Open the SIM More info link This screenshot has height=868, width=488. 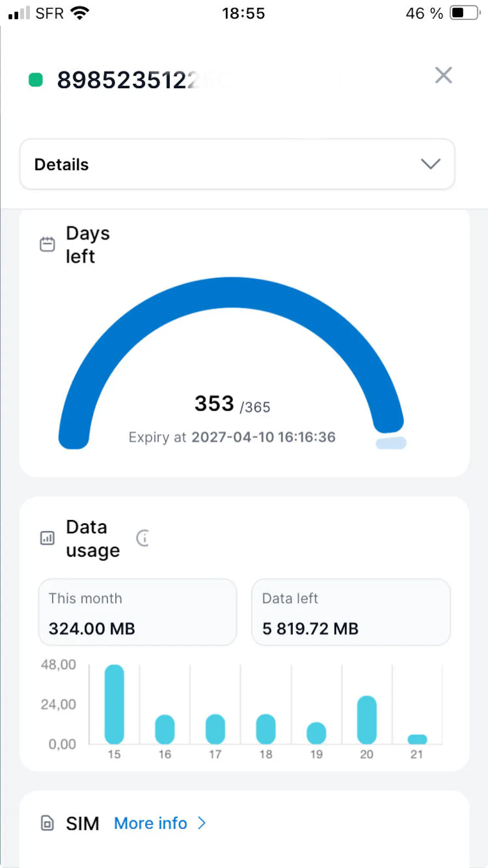pos(151,823)
